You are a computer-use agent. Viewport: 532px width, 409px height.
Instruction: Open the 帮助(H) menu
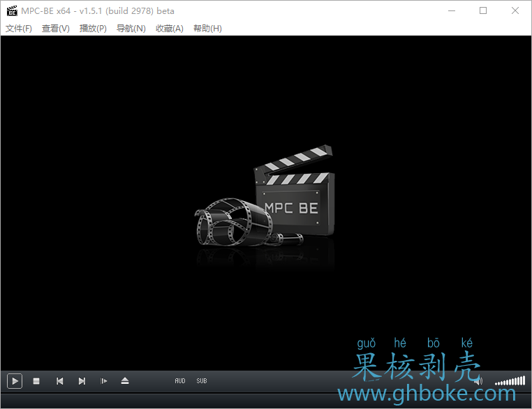207,29
